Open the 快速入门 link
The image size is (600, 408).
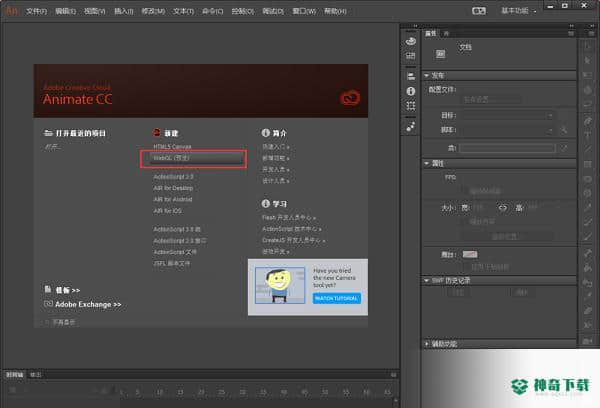tap(276, 147)
